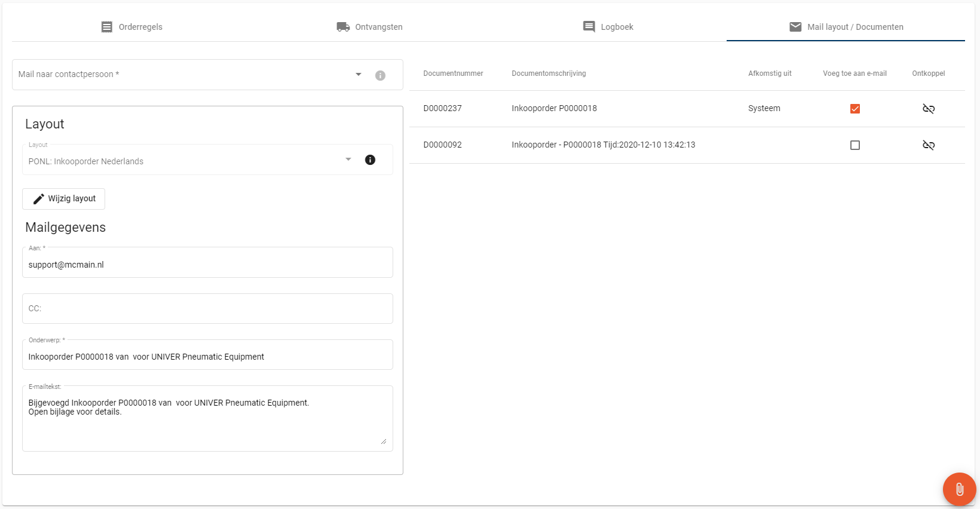
Task: Click the orange paperclip attachment button
Action: (x=959, y=489)
